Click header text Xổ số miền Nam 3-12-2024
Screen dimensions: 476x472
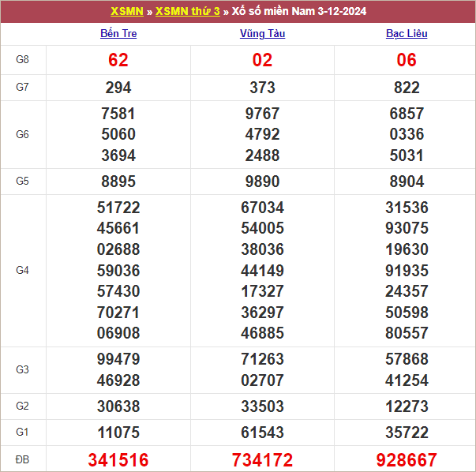(x=299, y=11)
